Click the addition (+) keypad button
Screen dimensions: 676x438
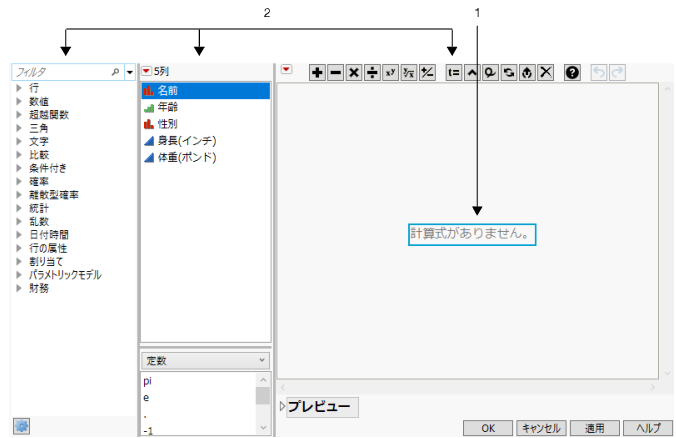[x=317, y=72]
